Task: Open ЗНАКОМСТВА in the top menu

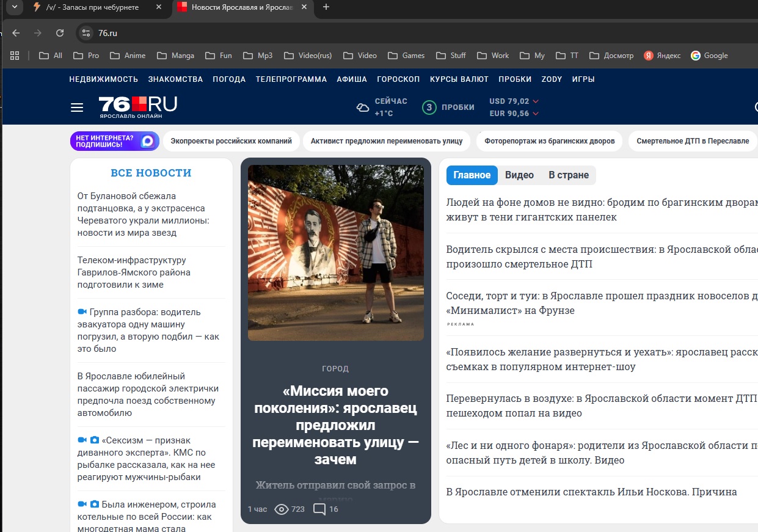Action: point(175,79)
